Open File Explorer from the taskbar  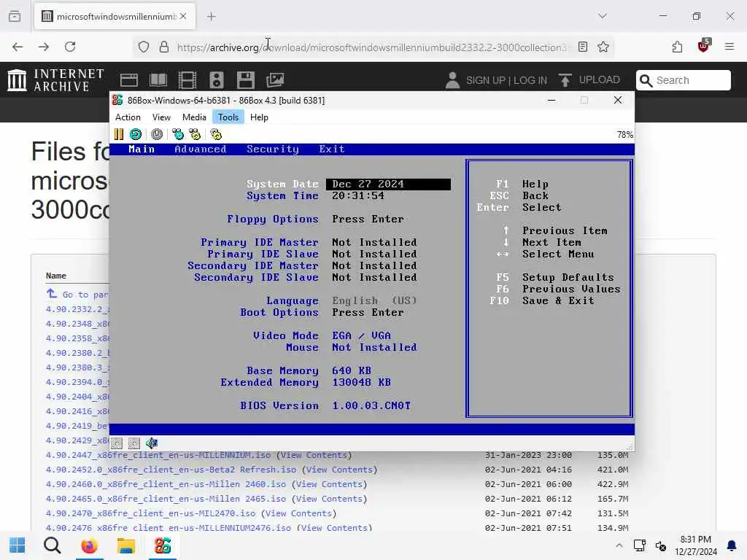126,545
